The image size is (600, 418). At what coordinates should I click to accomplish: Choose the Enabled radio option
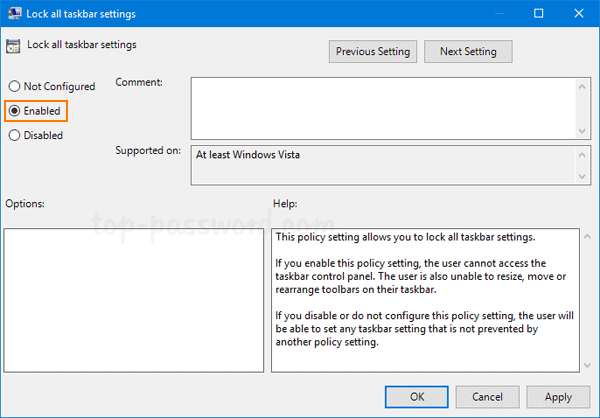[x=14, y=111]
